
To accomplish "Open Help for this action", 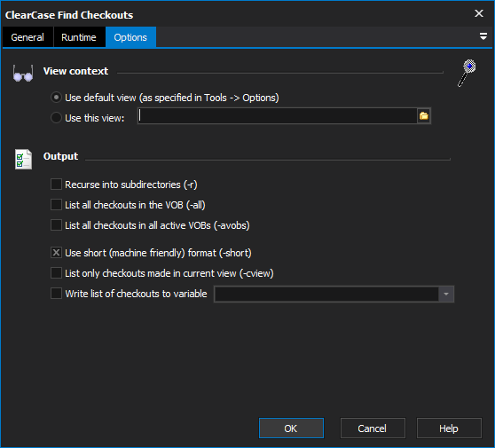I will (449, 428).
